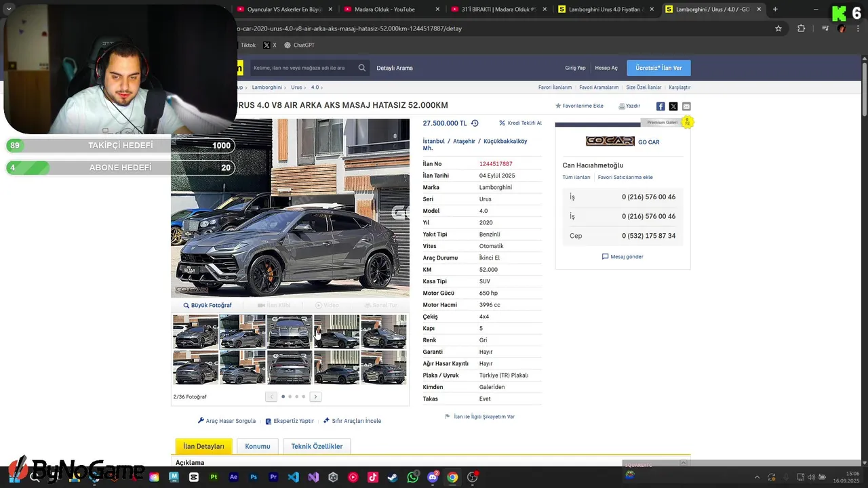
Task: Click the listing number 1244517887
Action: coord(496,164)
